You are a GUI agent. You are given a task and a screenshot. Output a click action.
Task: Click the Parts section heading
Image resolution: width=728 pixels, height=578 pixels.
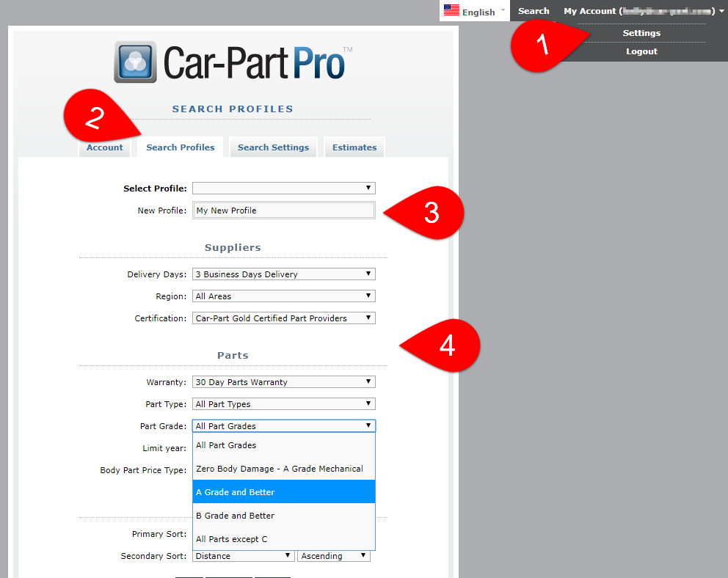233,355
